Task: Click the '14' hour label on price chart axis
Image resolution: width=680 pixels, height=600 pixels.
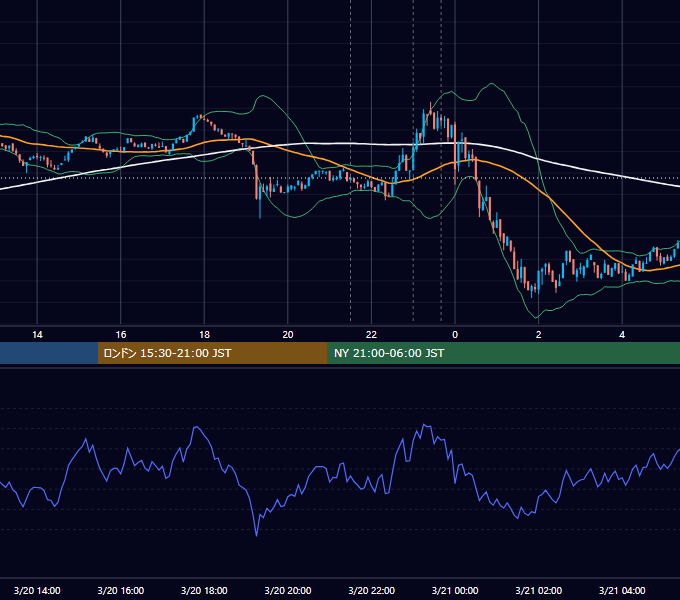Action: [x=37, y=335]
